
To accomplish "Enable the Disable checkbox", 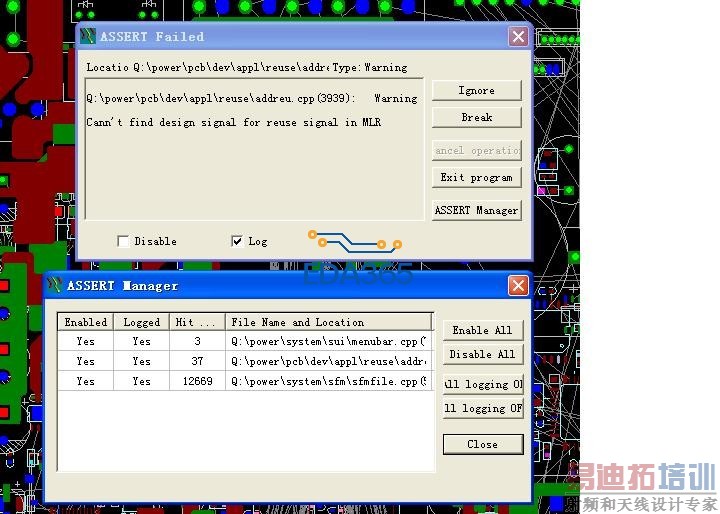I will [x=123, y=241].
